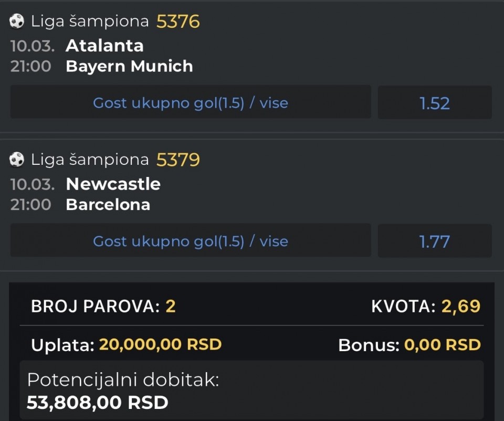
Task: Click the soccer ball icon beside code 5376
Action: [x=17, y=21]
